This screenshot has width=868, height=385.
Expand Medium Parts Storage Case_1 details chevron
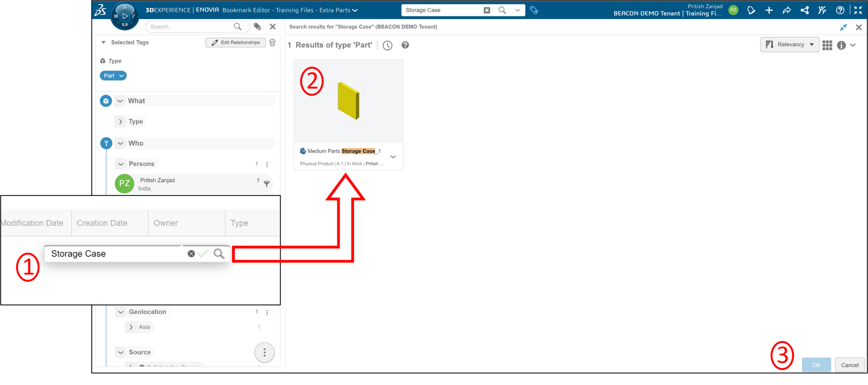pos(393,157)
